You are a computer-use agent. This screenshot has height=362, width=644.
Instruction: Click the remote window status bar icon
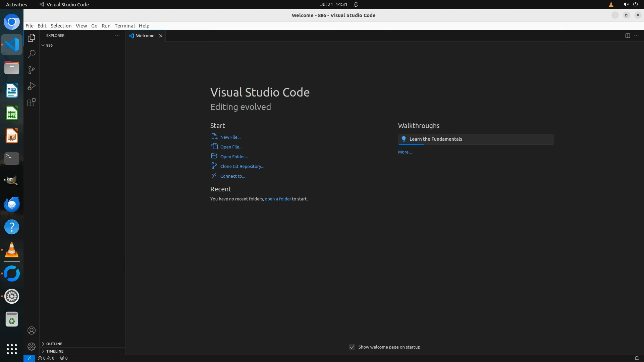[x=29, y=358]
